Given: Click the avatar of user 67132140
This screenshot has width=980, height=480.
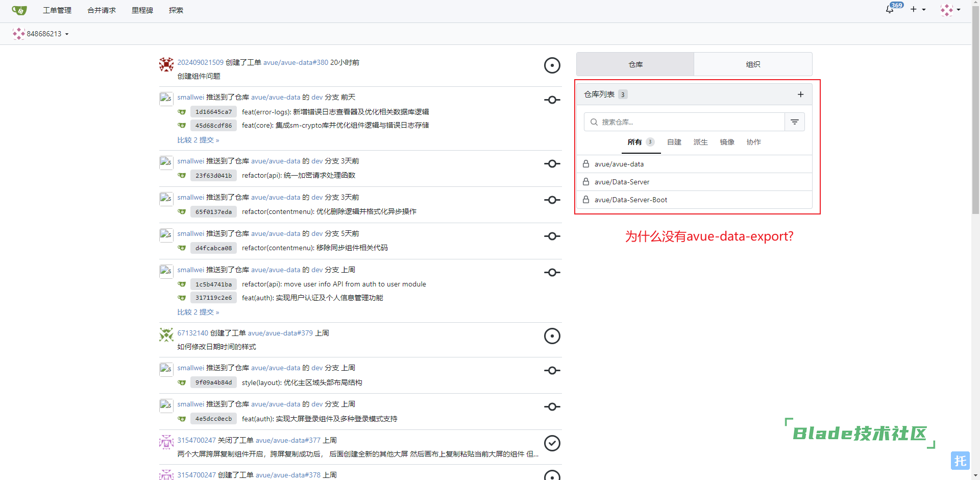Looking at the screenshot, I should pos(166,335).
